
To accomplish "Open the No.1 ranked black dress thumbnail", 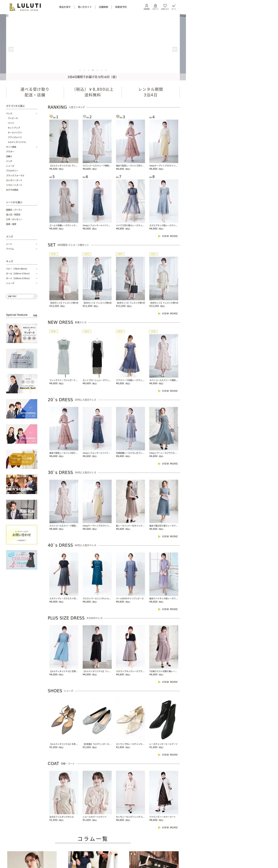I will pyautogui.click(x=64, y=141).
